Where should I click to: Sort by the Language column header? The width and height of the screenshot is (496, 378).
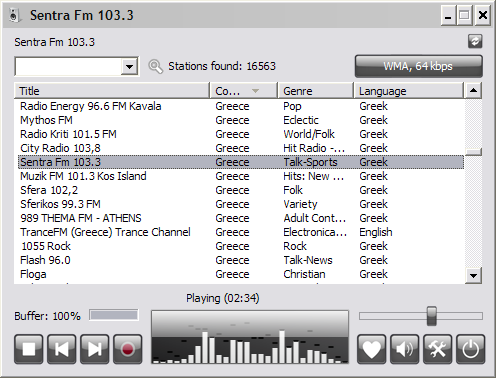click(408, 91)
